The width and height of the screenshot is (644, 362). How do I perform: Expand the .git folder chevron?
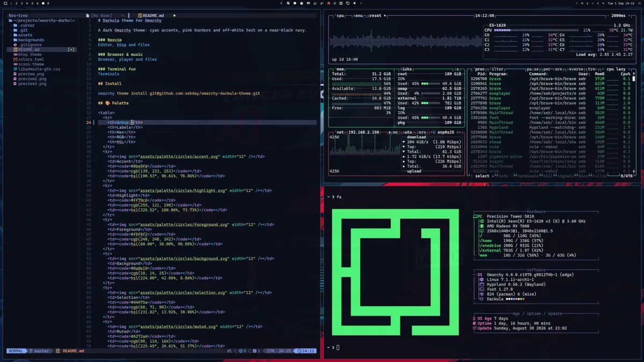11,30
